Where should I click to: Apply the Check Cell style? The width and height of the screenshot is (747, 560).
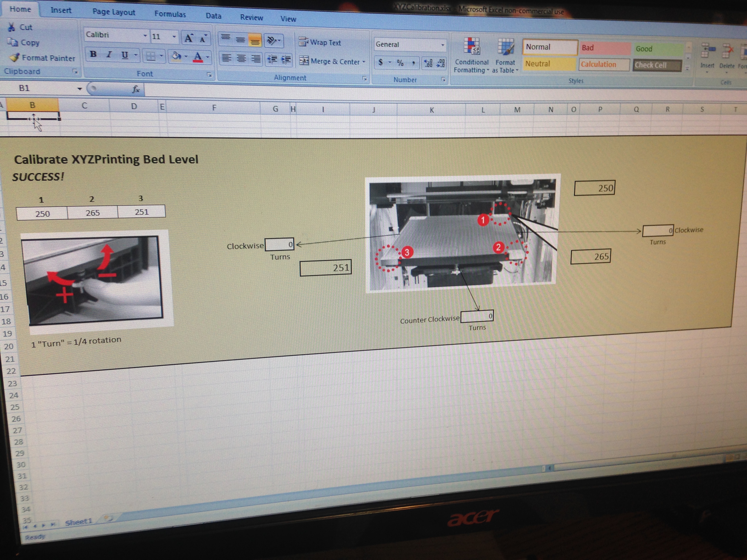tap(657, 65)
